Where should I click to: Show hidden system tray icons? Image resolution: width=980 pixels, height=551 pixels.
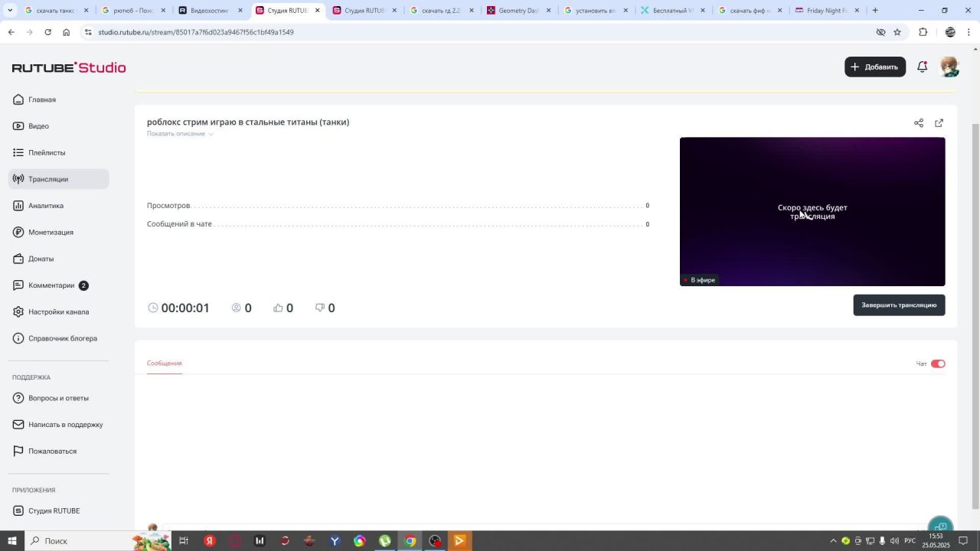click(x=834, y=541)
